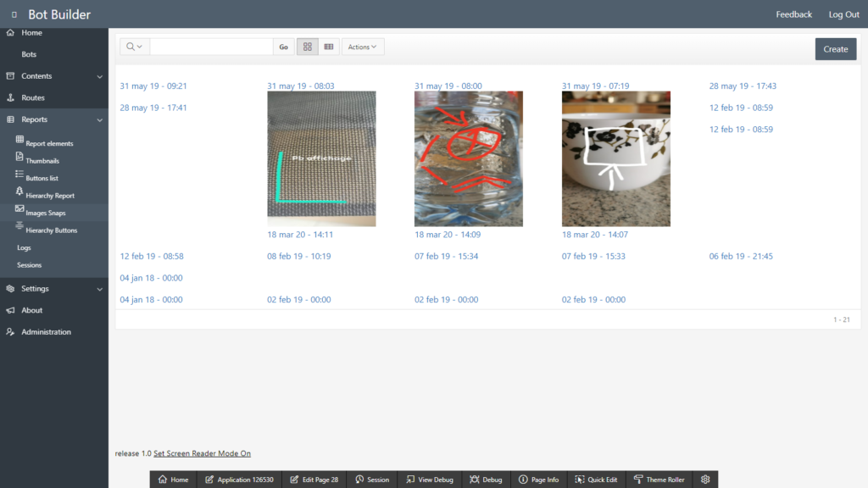The image size is (868, 488).
Task: Click Quick Edit in developer toolbar
Action: point(596,480)
